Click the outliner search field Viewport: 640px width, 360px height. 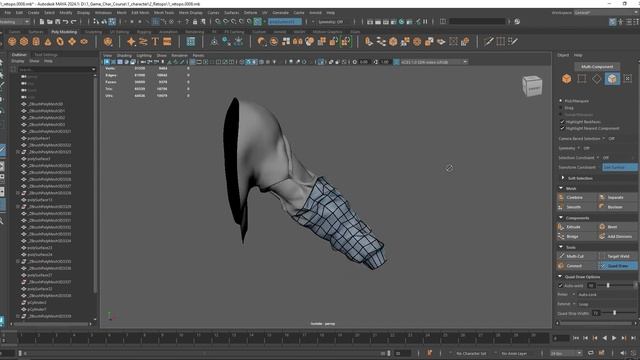(x=54, y=69)
